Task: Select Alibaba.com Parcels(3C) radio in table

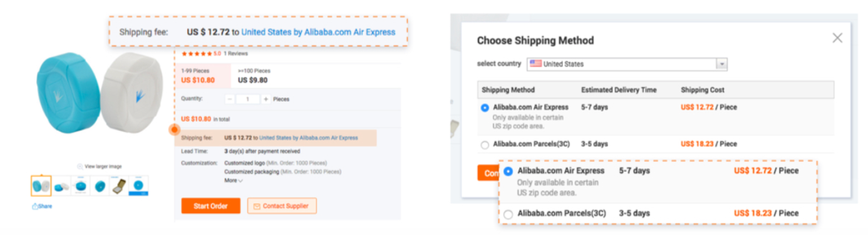Action: tap(485, 144)
